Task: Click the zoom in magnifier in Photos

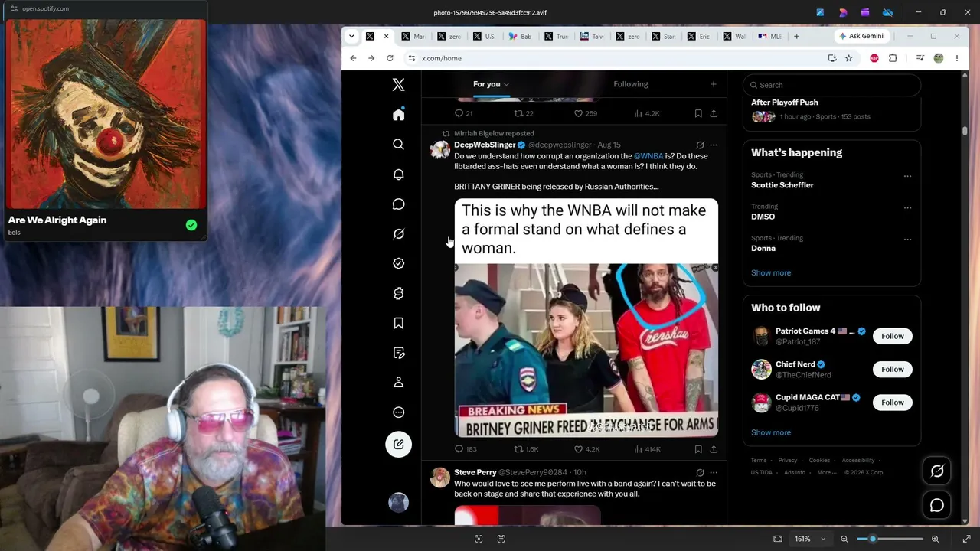Action: pyautogui.click(x=935, y=539)
